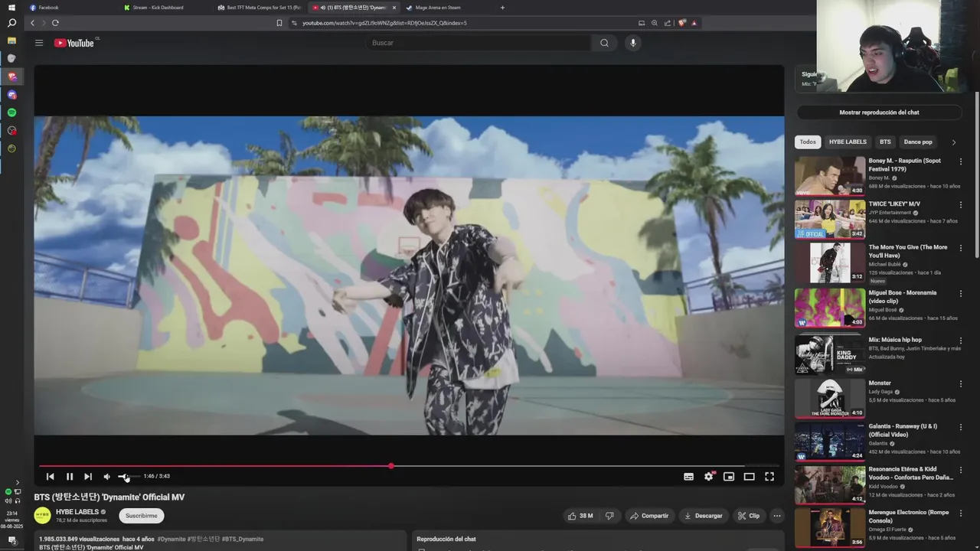Select the Dance pop filter chip

coord(918,142)
